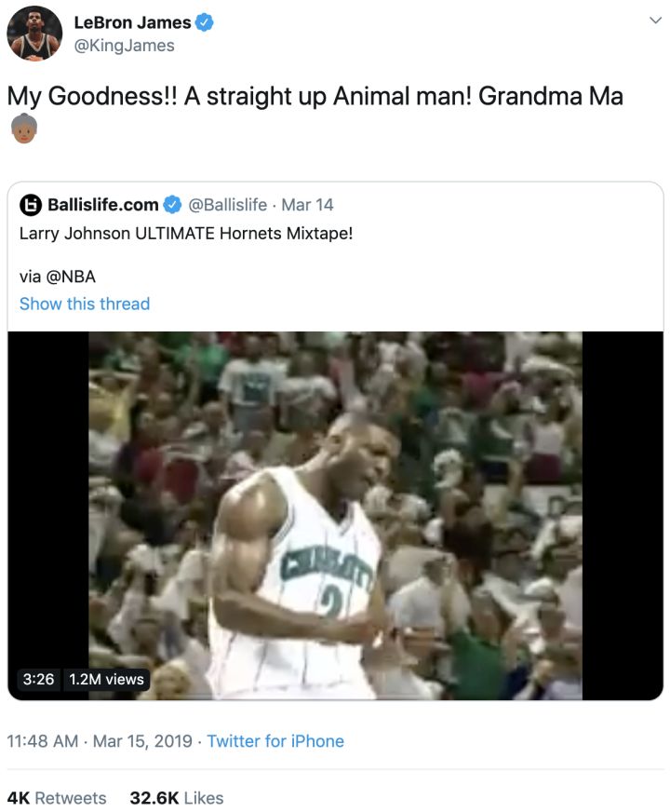Click the blue verified badge next to LeBron James
Screen dimensions: 670x812
[206, 23]
